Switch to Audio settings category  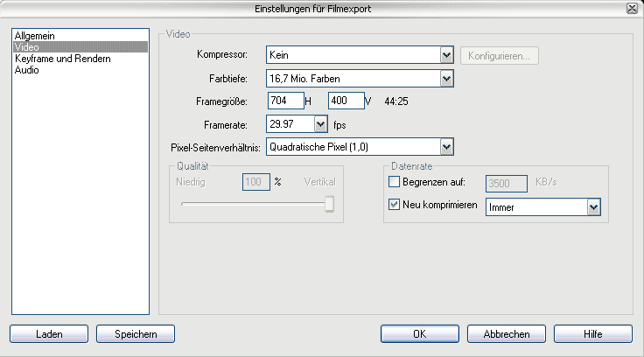pos(27,70)
